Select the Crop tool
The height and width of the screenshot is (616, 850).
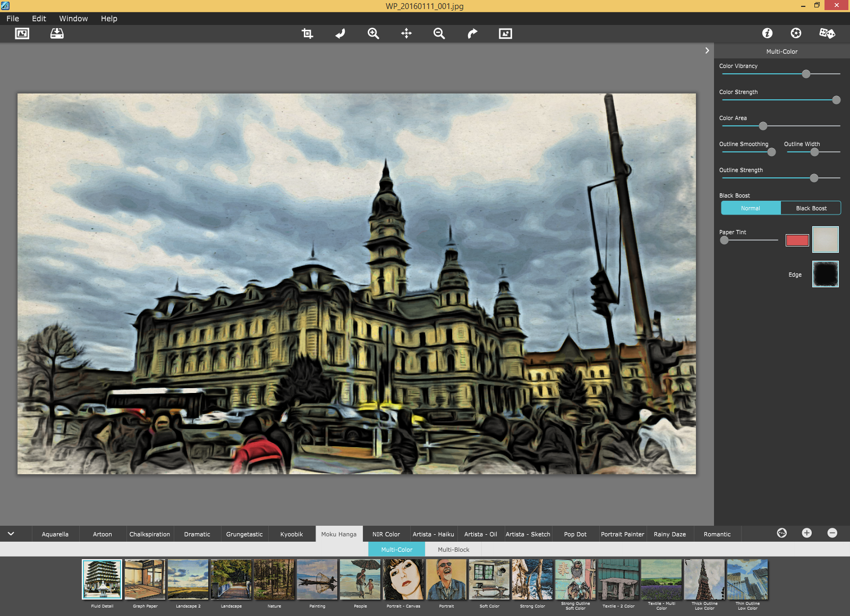pos(307,33)
